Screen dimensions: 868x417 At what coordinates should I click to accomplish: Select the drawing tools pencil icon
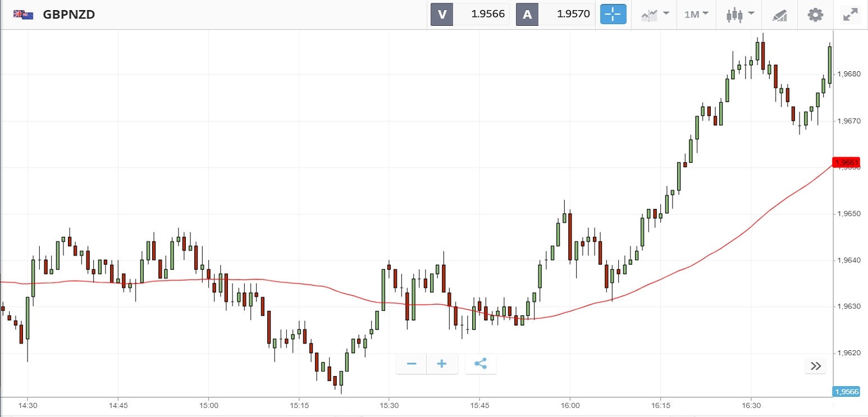pyautogui.click(x=780, y=15)
